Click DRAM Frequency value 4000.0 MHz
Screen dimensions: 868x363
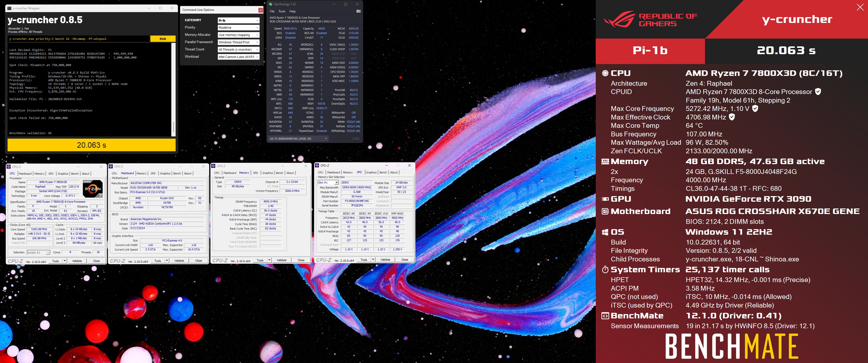(x=270, y=202)
